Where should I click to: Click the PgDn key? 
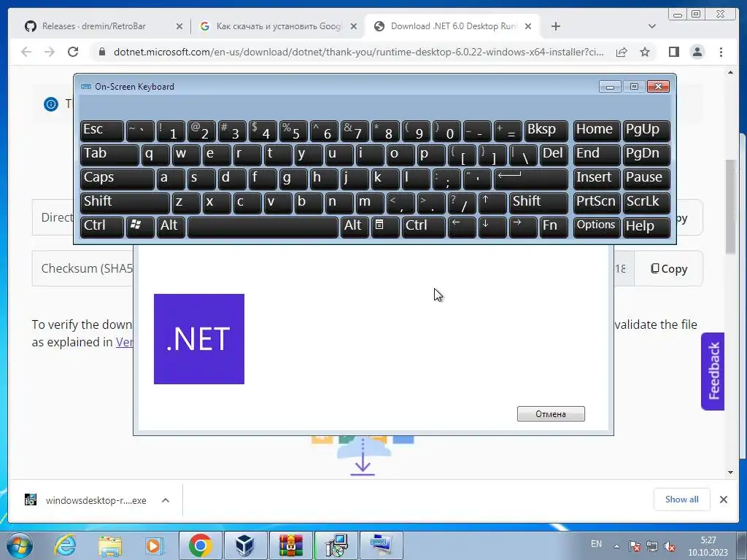pyautogui.click(x=646, y=155)
